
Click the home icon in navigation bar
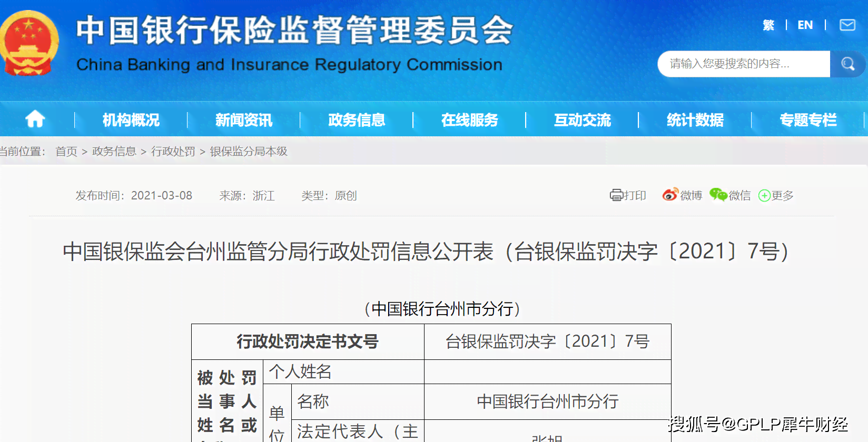click(x=35, y=119)
